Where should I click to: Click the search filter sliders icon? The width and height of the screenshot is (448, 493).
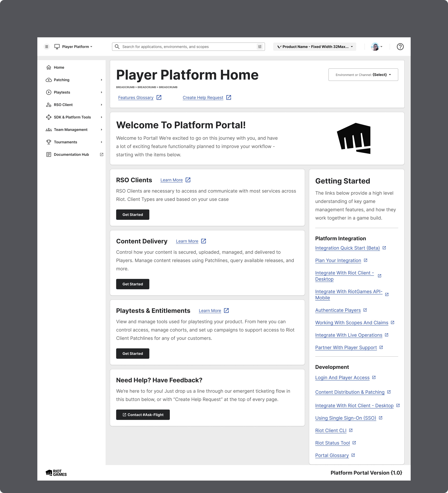tap(260, 47)
